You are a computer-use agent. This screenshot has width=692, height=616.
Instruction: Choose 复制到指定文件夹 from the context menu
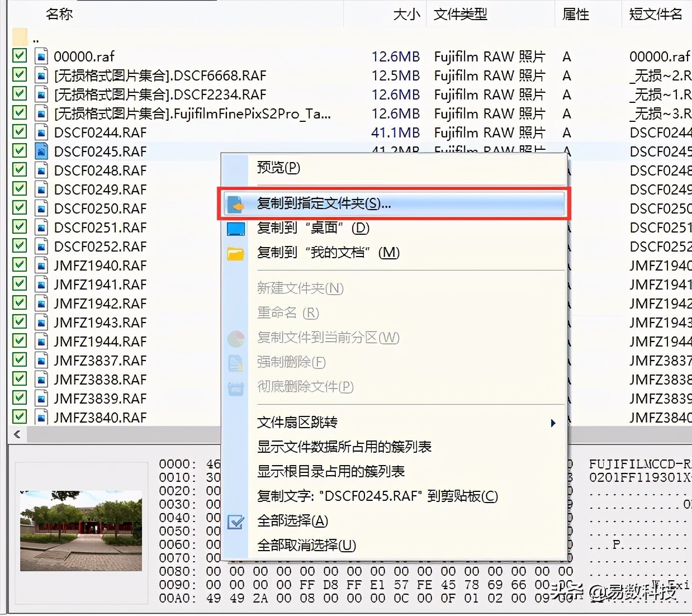pos(323,203)
